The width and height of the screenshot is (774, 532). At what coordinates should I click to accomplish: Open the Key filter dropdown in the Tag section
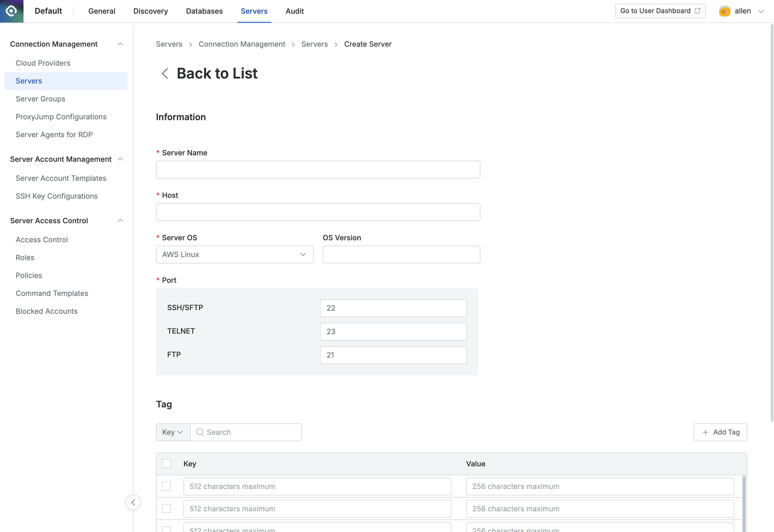pos(173,432)
